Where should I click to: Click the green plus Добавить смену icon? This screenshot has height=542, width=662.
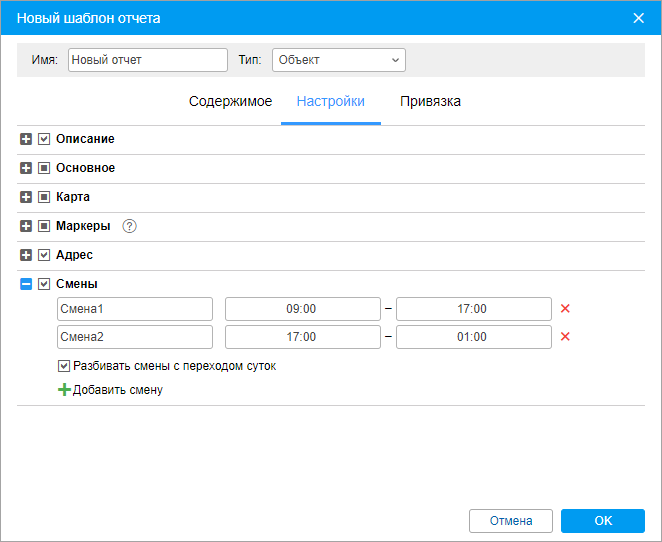(x=65, y=390)
